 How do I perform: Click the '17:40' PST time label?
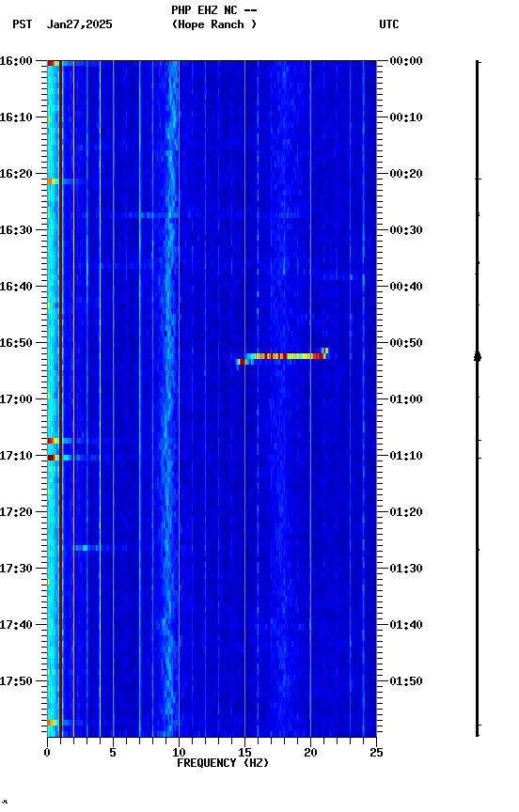click(16, 625)
